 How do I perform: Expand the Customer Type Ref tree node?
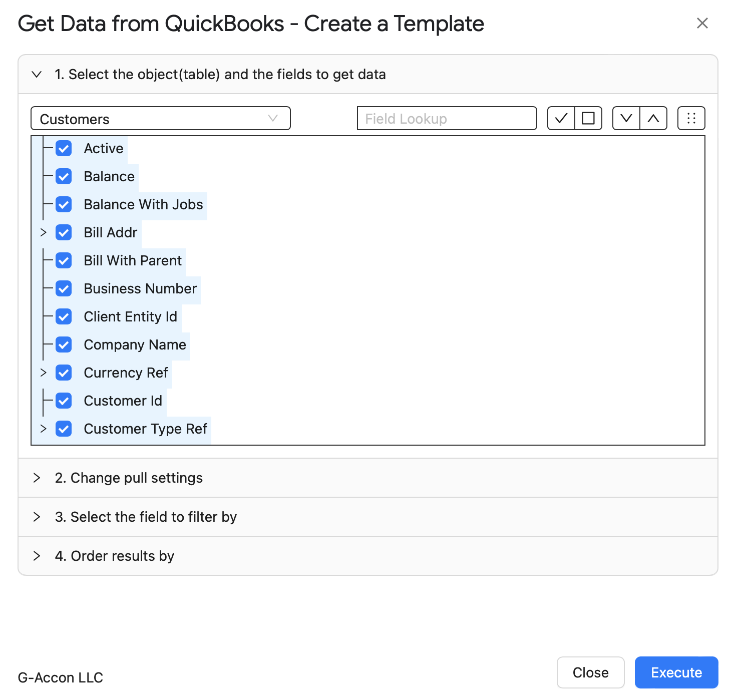point(43,429)
